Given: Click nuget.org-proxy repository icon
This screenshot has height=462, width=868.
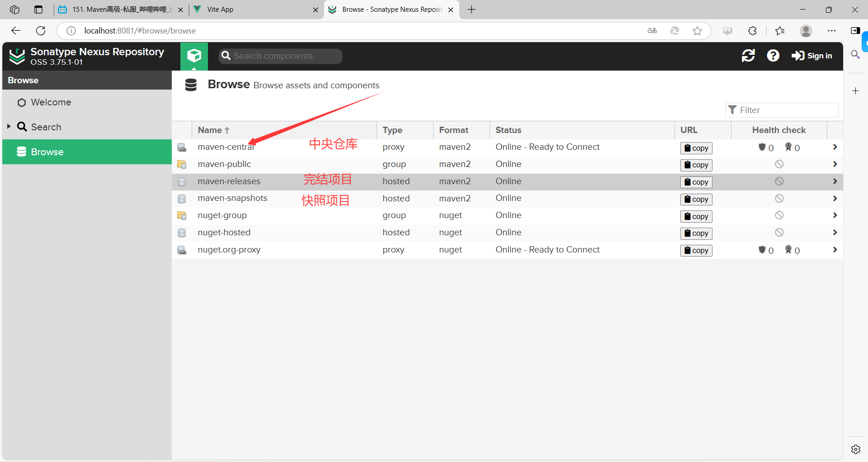Looking at the screenshot, I should 182,250.
